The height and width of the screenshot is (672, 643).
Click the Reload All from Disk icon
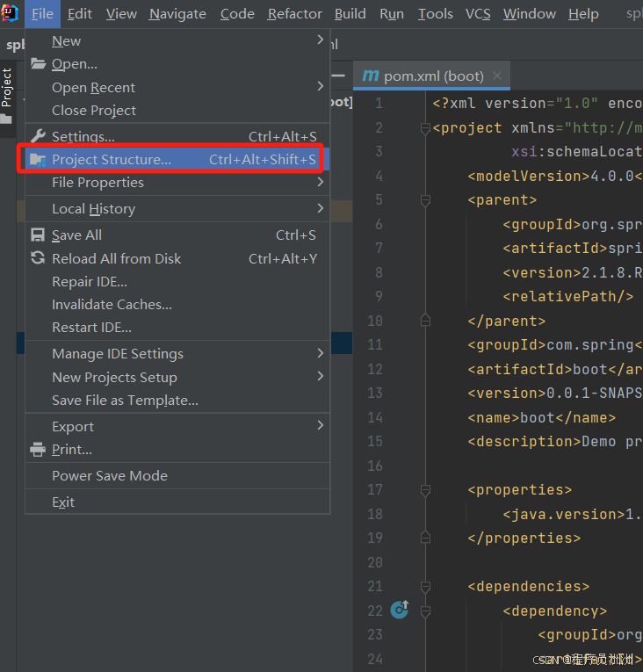point(38,258)
